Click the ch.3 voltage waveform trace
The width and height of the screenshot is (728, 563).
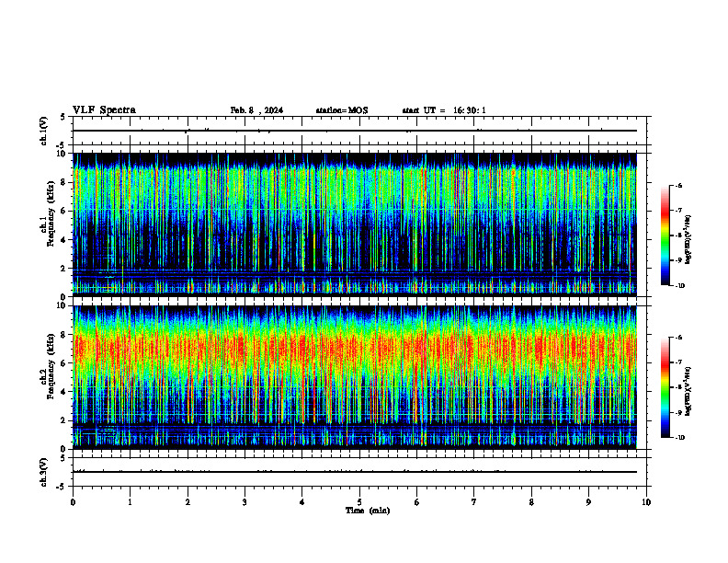click(x=355, y=472)
